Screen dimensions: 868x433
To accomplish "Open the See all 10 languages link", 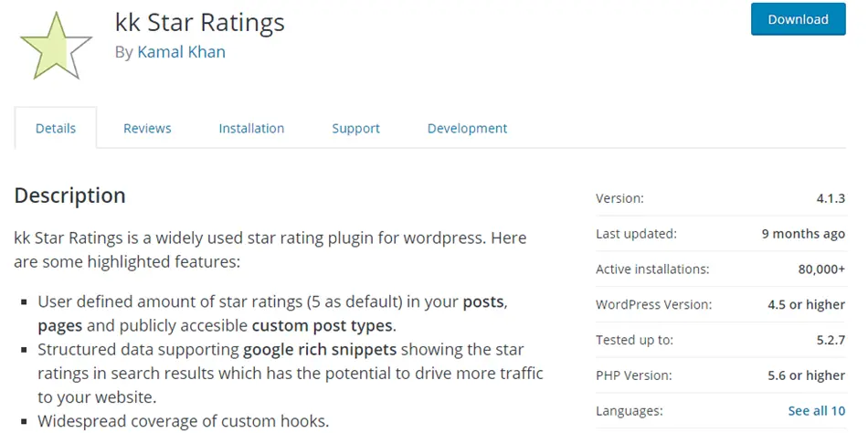I will [817, 411].
